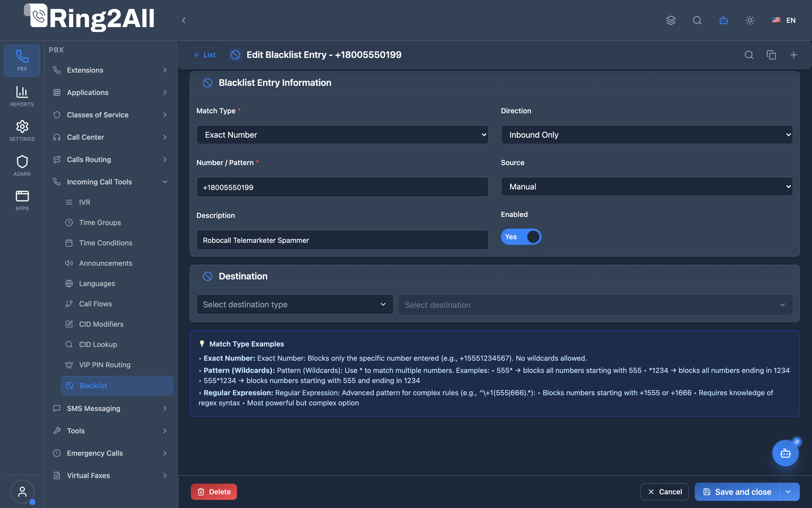Expand the Extensions menu
This screenshot has height=508, width=812.
coord(110,70)
